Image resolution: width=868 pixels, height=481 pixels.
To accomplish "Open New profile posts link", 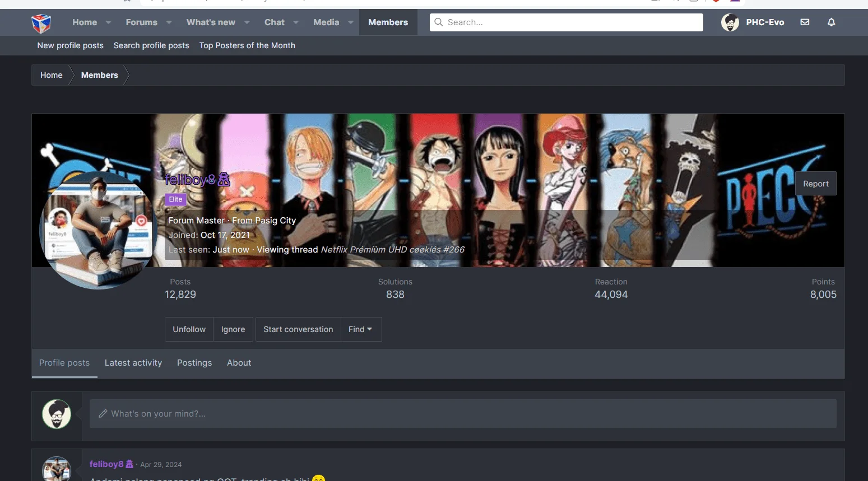I will (71, 45).
